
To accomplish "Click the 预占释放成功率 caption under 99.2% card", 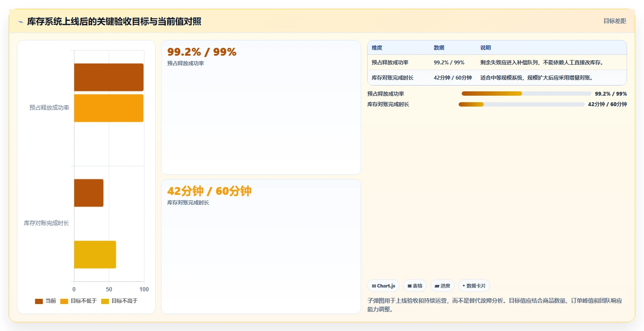I will (185, 64).
